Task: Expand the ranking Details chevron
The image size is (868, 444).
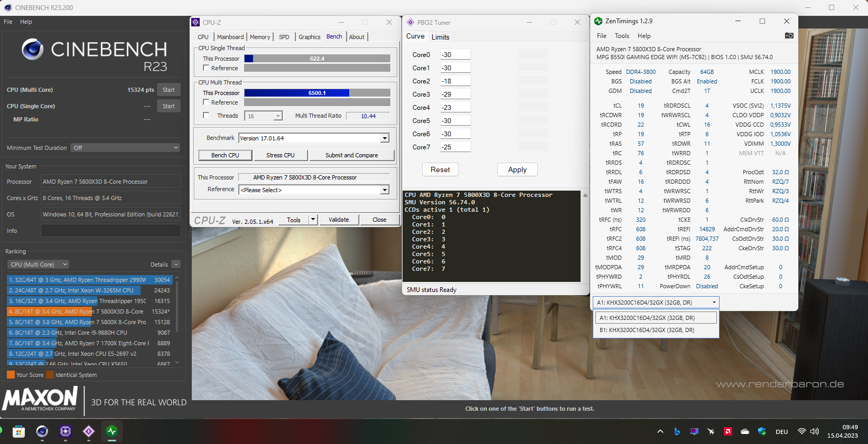Action: 176,264
